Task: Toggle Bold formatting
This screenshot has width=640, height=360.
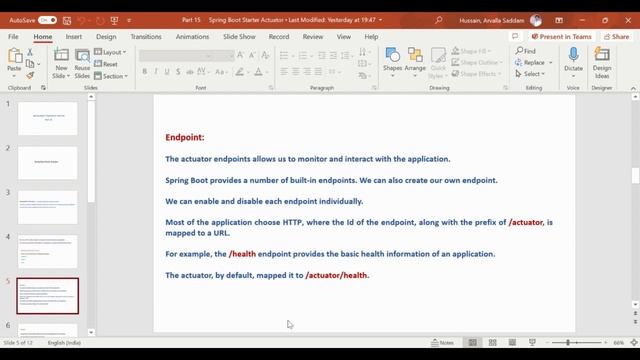Action: click(144, 72)
